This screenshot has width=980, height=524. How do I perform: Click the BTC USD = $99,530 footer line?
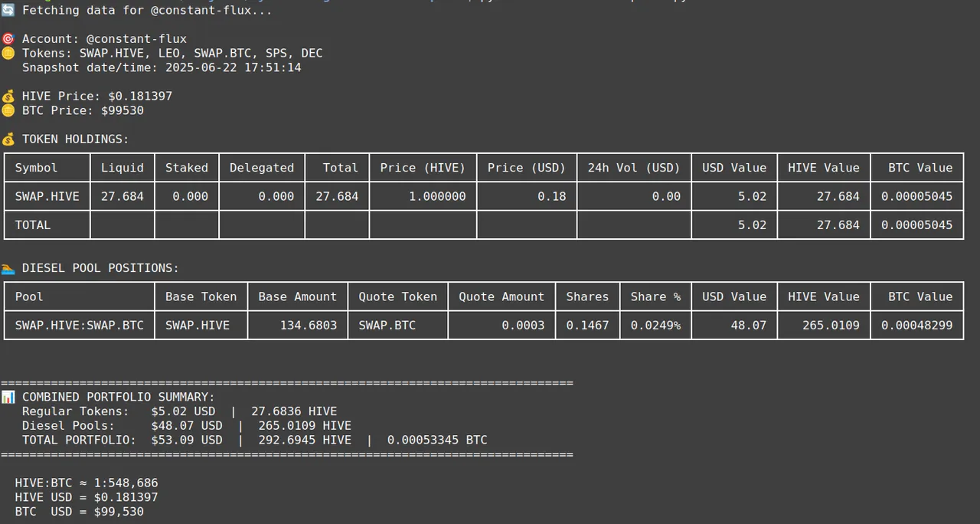80,512
